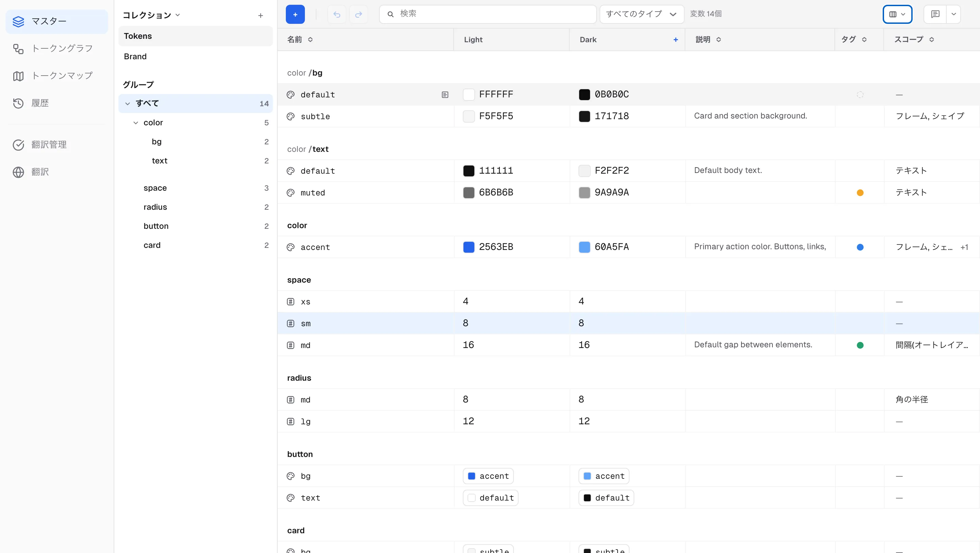Screen dimensions: 980x553
Task: Expand the コレクション dropdown header
Action: (x=151, y=15)
